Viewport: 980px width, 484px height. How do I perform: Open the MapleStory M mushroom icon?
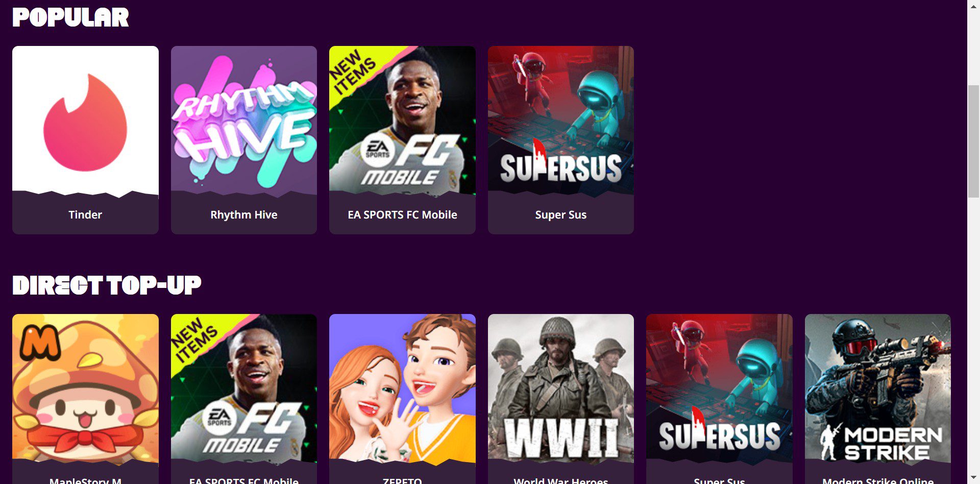85,389
